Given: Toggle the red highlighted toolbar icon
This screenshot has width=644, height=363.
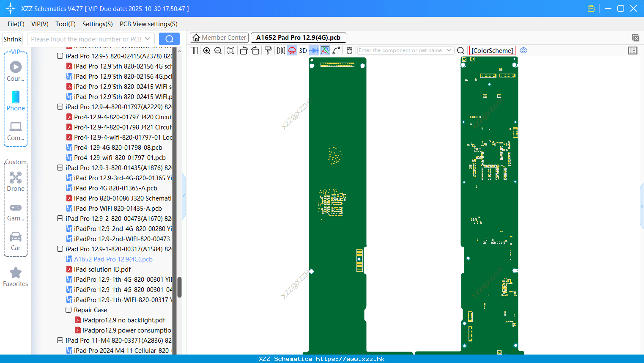Looking at the screenshot, I should coord(292,51).
